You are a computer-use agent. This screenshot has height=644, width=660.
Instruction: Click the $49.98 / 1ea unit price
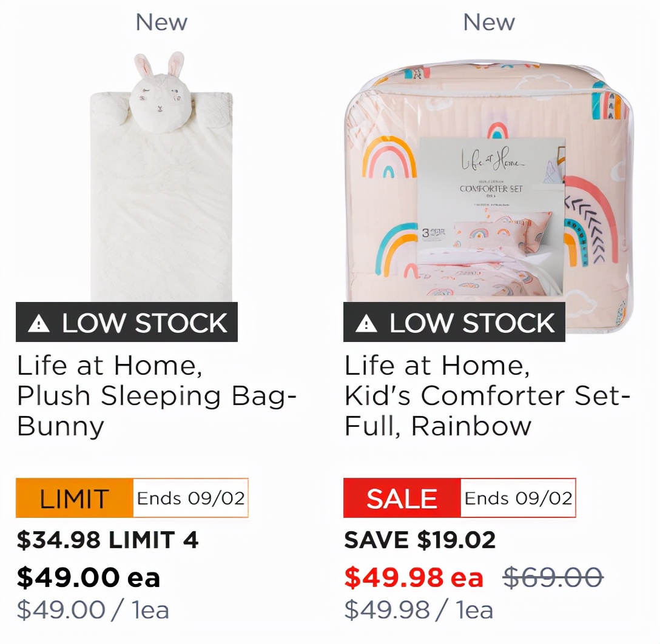pos(419,610)
